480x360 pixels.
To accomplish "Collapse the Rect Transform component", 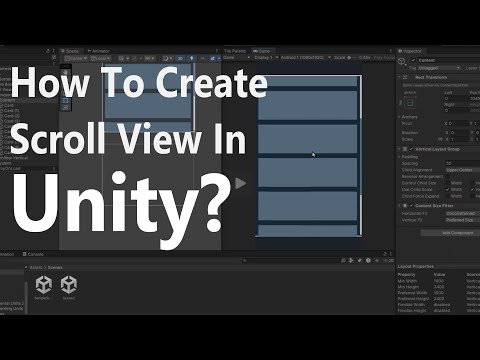I will [x=400, y=77].
